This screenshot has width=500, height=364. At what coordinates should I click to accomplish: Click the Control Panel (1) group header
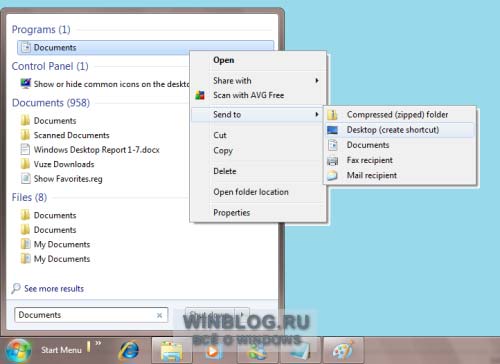(x=50, y=66)
